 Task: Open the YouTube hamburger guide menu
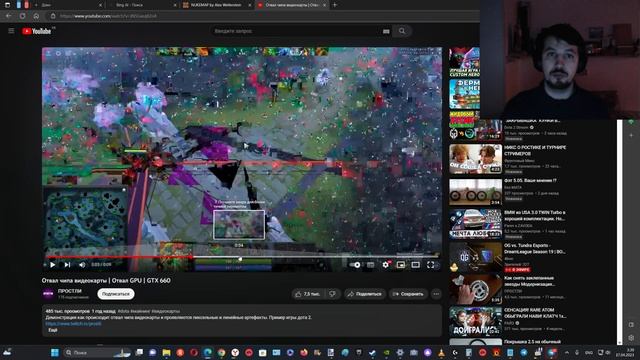pos(11,31)
